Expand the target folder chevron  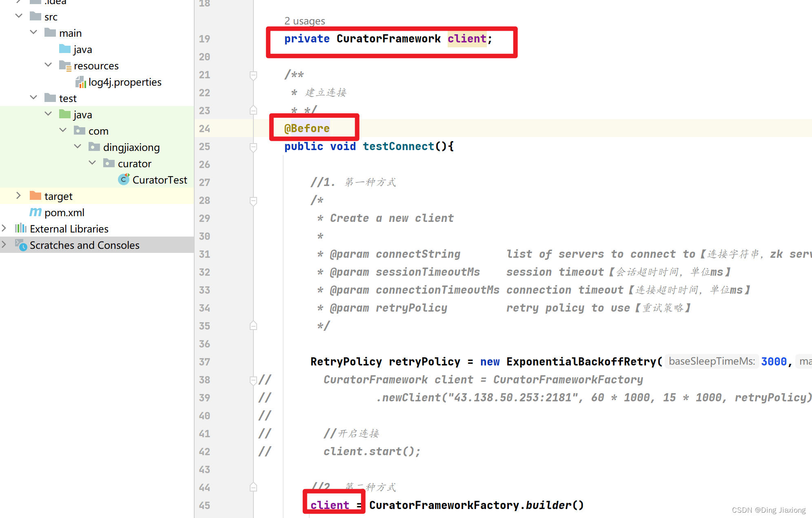(18, 195)
